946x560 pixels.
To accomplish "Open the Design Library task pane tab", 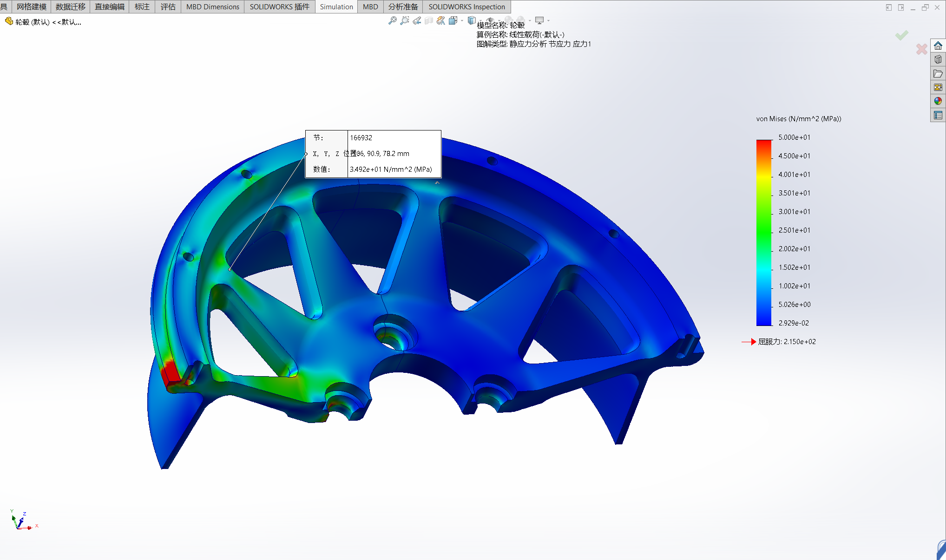I will 938,59.
